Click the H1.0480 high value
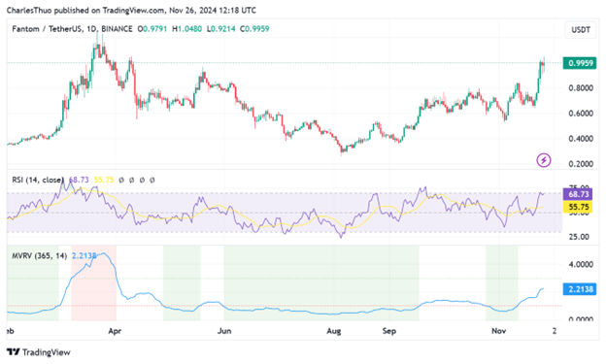Screen dimensions: 606x364 [x=187, y=29]
